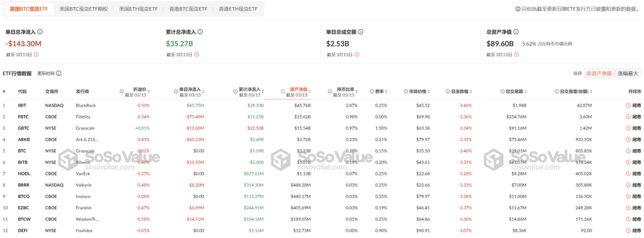Click the -$75.48M net inflow value
This screenshot has height=238, width=644.
coord(195,117)
